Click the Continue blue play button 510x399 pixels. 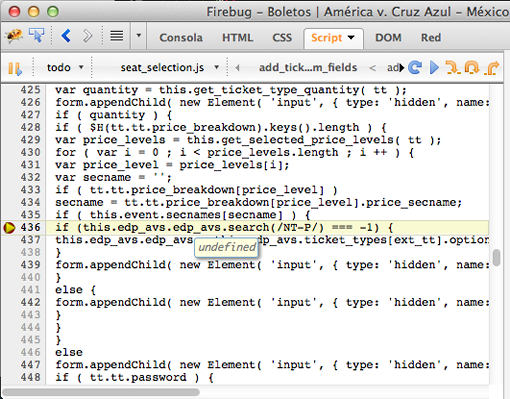pyautogui.click(x=434, y=68)
